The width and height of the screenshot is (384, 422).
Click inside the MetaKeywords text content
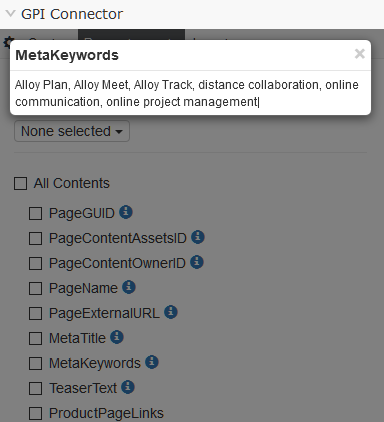click(x=187, y=93)
